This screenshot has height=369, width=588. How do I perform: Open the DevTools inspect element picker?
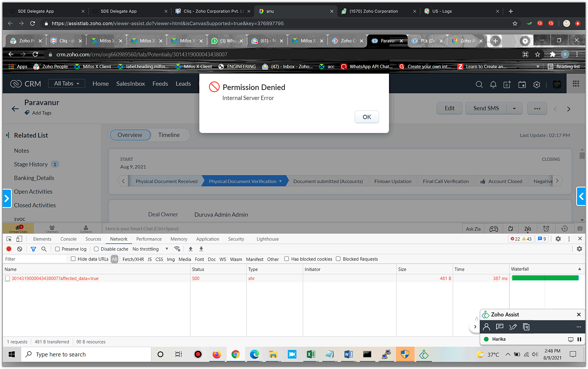coord(9,239)
